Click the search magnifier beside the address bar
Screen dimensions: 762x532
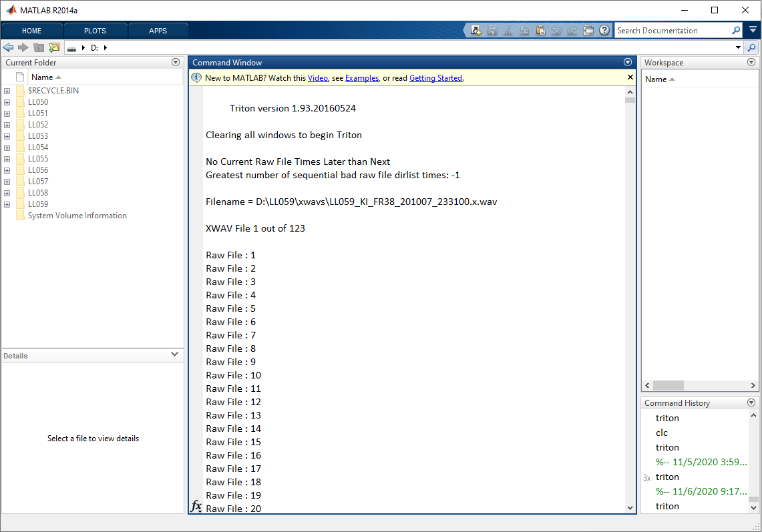tap(752, 47)
